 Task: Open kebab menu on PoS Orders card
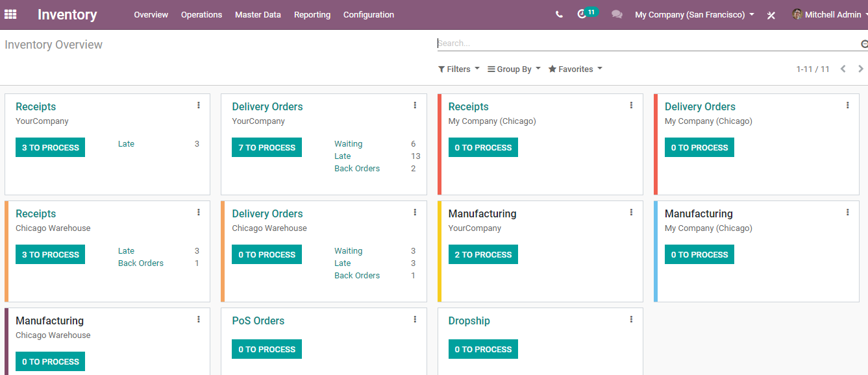[x=415, y=319]
